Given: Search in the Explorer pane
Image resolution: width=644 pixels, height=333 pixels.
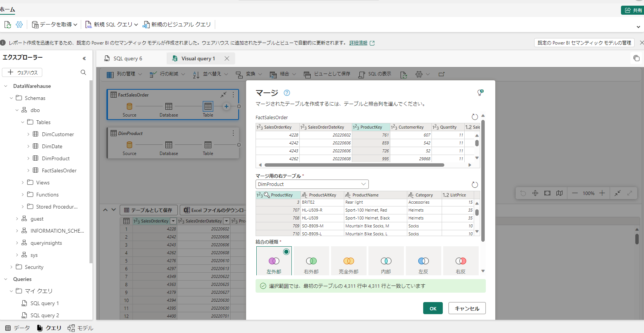Looking at the screenshot, I should coord(83,72).
